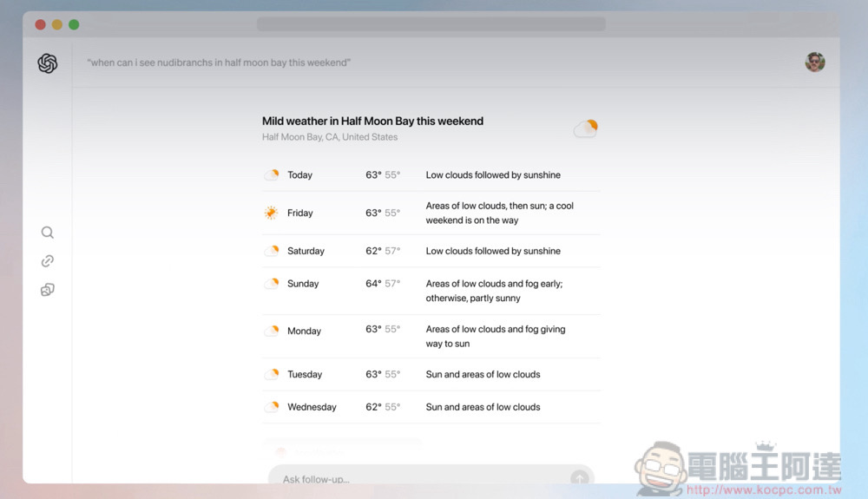Click the red close window button

[x=40, y=24]
